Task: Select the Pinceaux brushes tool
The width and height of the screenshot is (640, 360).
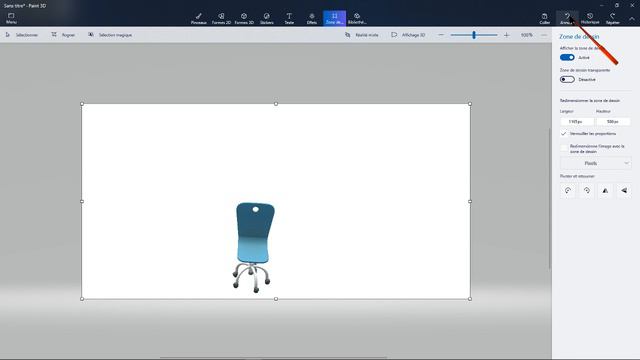Action: [199, 18]
